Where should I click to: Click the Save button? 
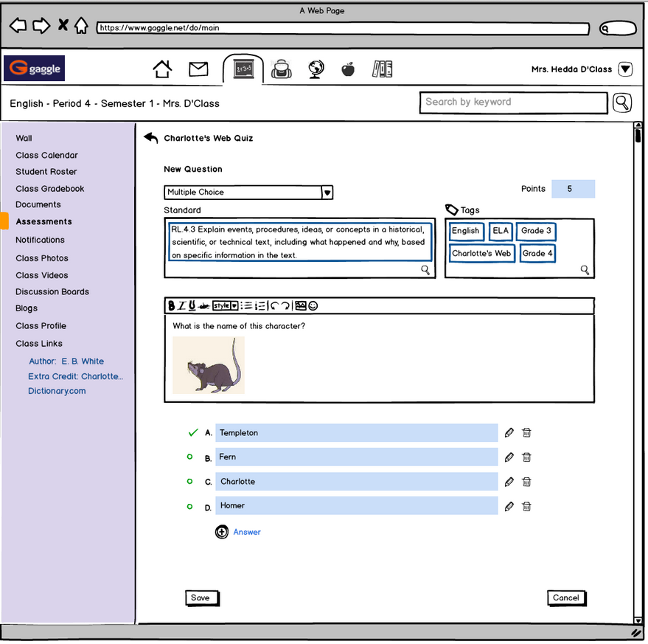201,598
